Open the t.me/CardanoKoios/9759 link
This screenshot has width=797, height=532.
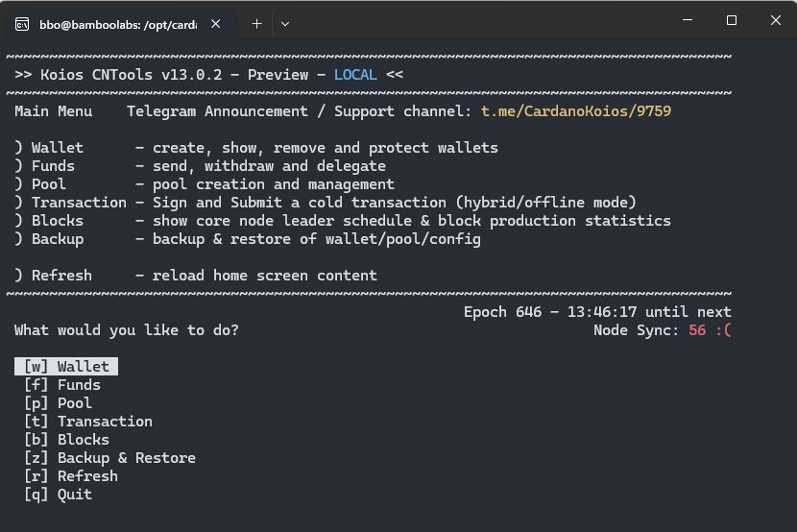(576, 111)
